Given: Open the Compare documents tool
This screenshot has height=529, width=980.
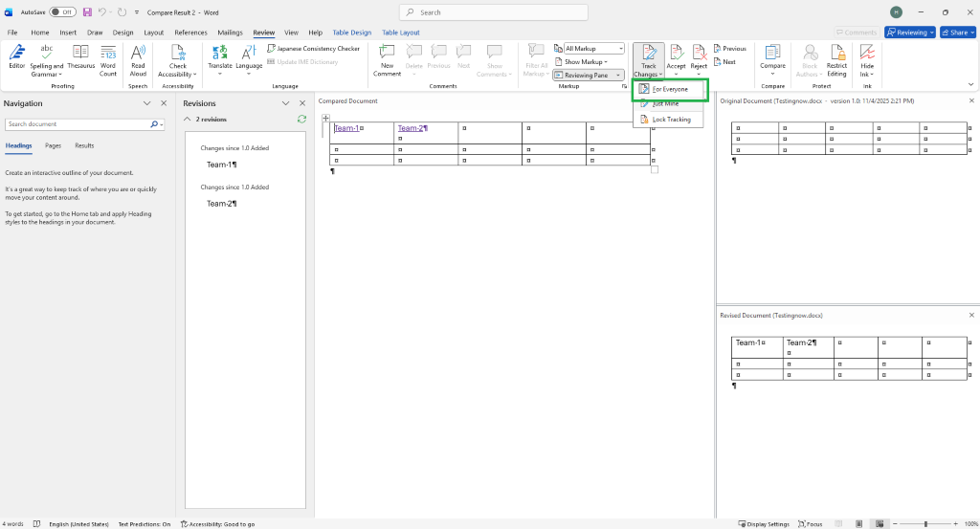Looking at the screenshot, I should click(x=772, y=60).
